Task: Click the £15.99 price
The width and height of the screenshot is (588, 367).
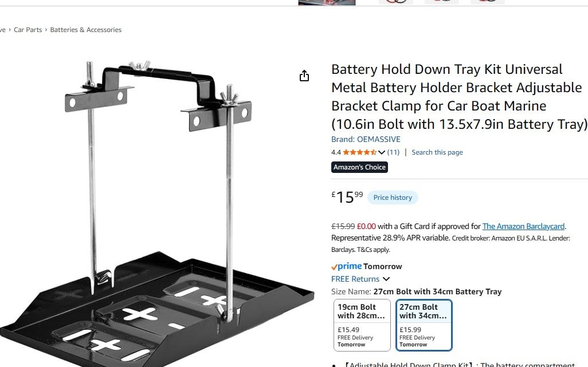Action: [x=347, y=197]
